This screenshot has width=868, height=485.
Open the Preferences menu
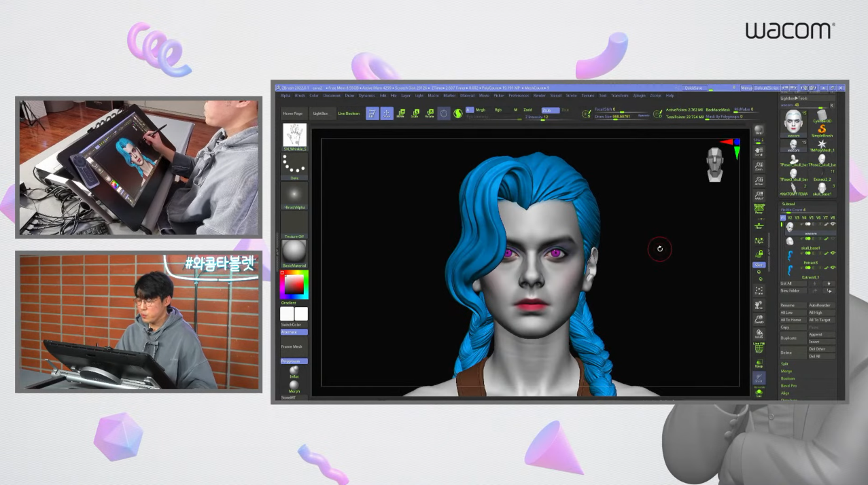[519, 95]
